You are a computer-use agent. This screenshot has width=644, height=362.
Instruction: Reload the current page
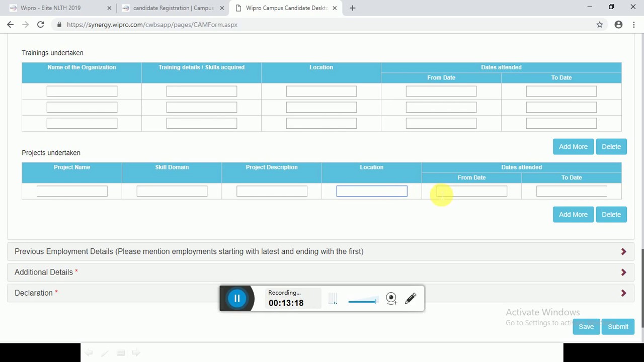41,24
